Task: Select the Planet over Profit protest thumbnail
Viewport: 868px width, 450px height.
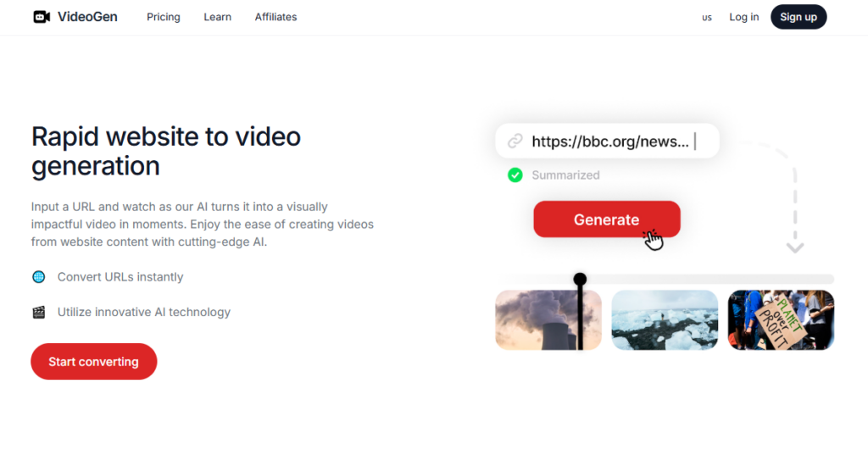Action: tap(781, 320)
